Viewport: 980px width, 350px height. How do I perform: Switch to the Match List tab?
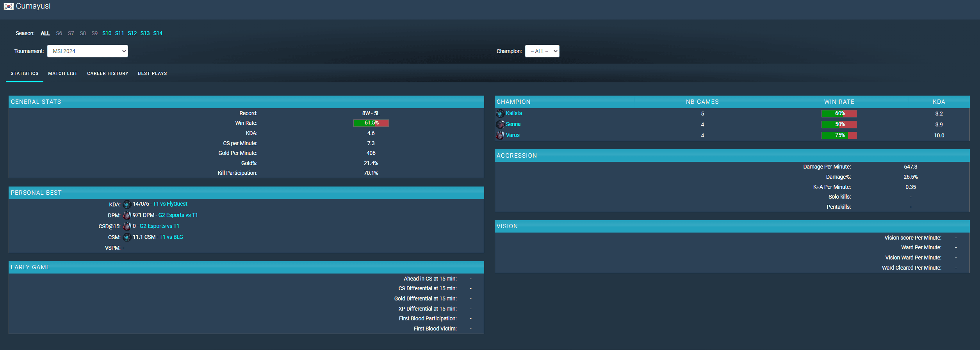(63, 73)
